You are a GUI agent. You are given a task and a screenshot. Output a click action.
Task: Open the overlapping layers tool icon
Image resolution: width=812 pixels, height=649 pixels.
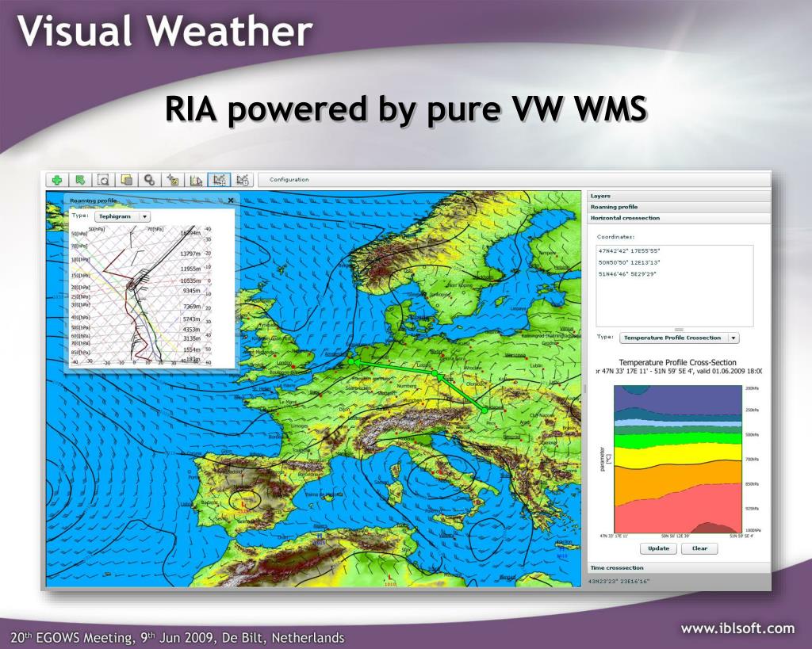pos(126,180)
